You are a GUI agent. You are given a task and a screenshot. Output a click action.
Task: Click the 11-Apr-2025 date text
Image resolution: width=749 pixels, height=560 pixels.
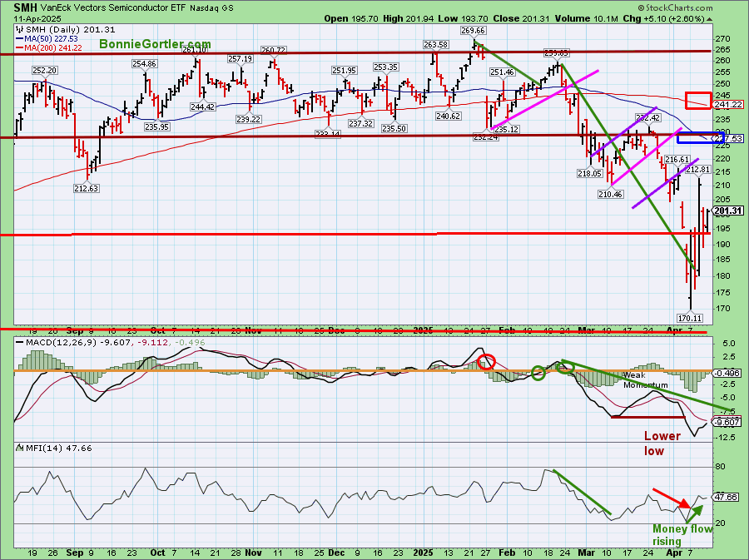pyautogui.click(x=37, y=18)
